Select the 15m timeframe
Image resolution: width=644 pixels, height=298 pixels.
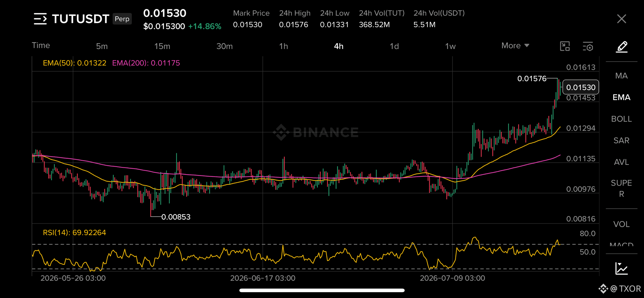[162, 46]
